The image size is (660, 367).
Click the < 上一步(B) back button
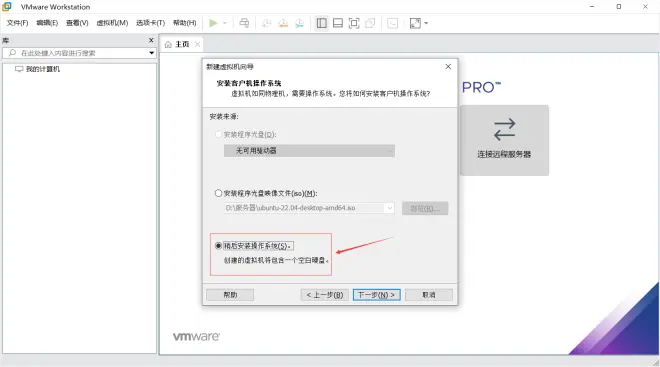[x=325, y=295]
